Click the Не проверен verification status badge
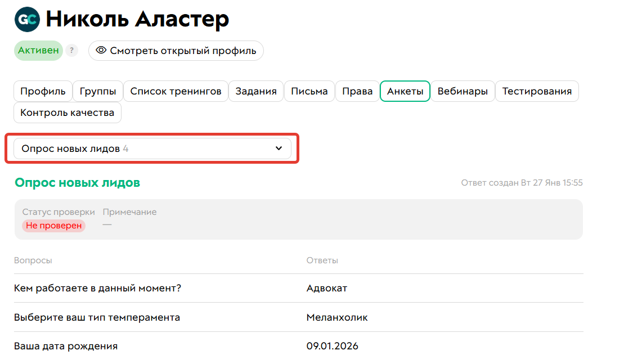The image size is (633, 364). 53,225
